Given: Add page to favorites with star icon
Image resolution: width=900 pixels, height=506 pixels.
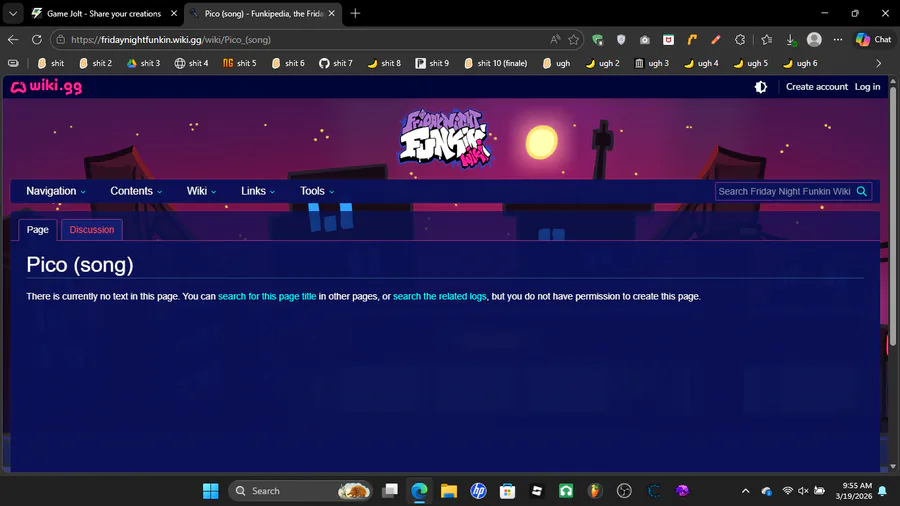Looking at the screenshot, I should coord(573,40).
